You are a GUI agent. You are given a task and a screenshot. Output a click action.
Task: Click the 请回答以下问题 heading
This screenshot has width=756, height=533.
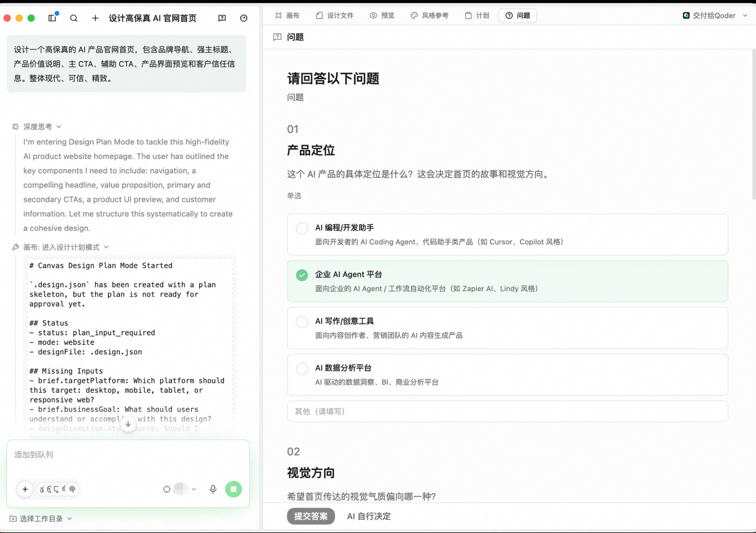(x=333, y=78)
